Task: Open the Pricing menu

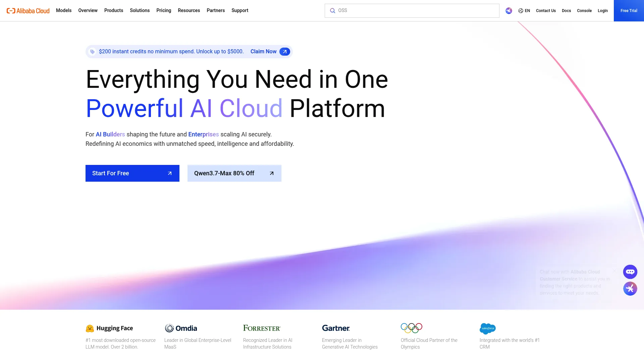Action: pos(164,10)
